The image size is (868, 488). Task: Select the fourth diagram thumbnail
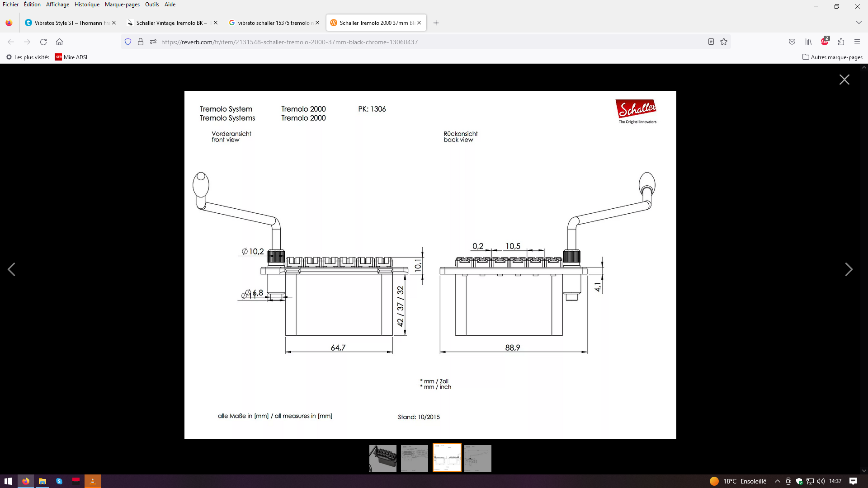[477, 458]
